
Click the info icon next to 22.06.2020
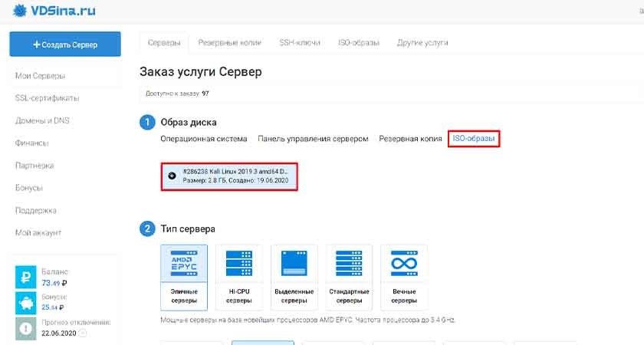pyautogui.click(x=82, y=333)
